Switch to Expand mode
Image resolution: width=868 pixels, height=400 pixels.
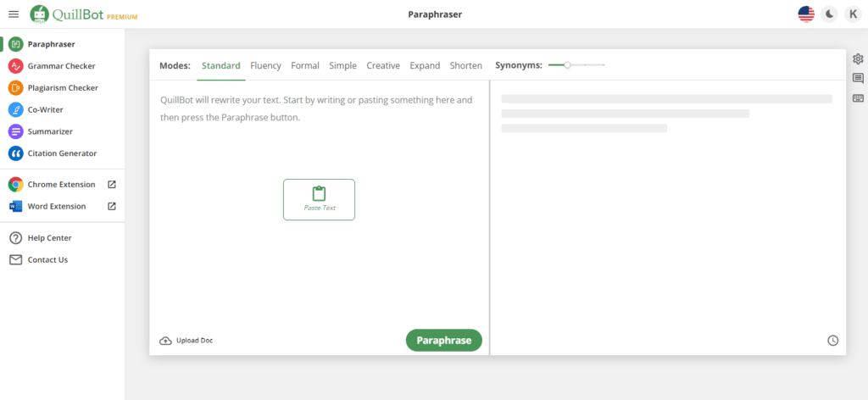[x=425, y=65]
